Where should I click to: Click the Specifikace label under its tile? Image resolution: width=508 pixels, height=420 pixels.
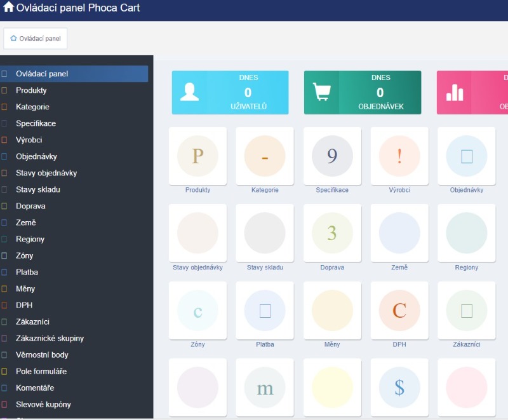click(332, 190)
